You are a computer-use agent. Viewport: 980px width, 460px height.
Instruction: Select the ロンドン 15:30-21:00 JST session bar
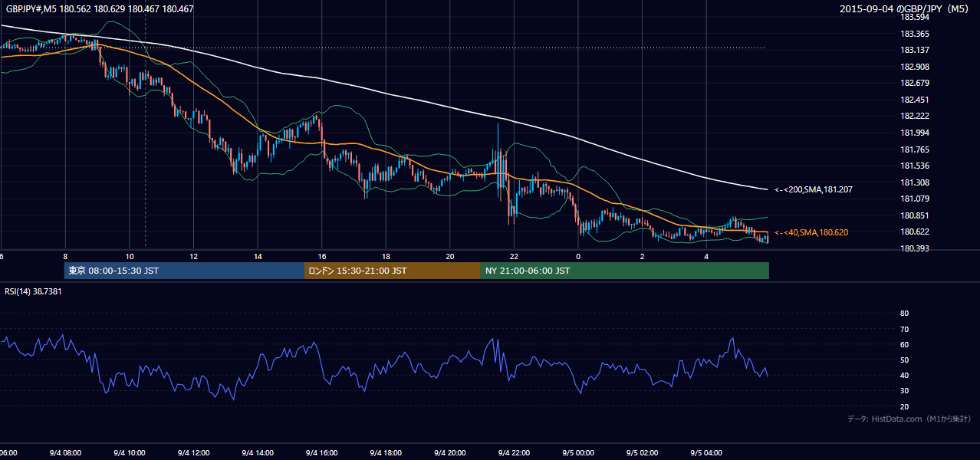[x=393, y=271]
